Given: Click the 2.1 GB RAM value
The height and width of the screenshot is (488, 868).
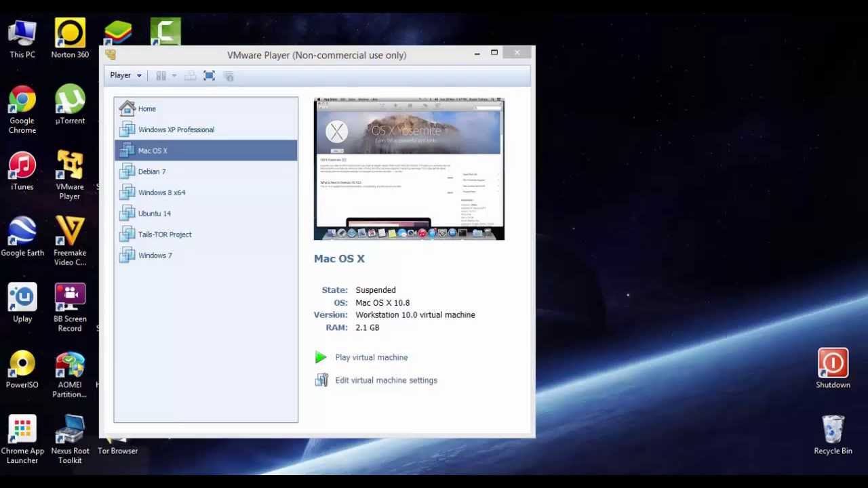Looking at the screenshot, I should tap(368, 327).
